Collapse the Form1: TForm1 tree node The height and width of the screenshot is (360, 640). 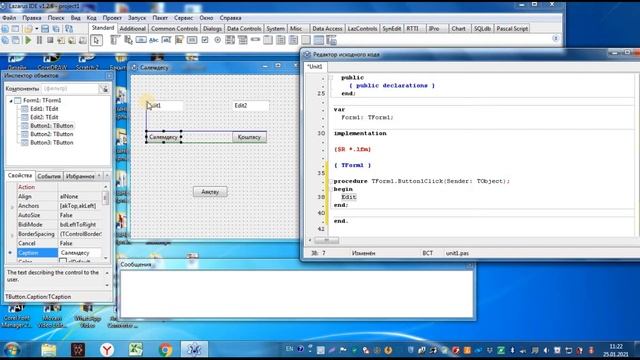[11, 100]
